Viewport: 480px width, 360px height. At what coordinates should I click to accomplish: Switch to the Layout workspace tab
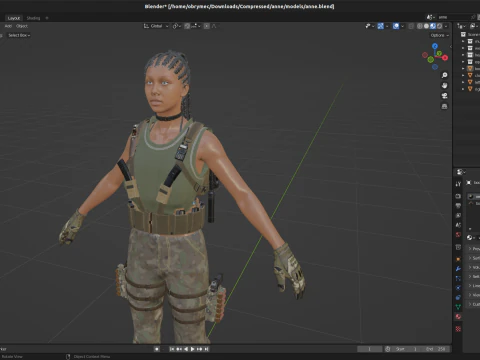coord(14,18)
